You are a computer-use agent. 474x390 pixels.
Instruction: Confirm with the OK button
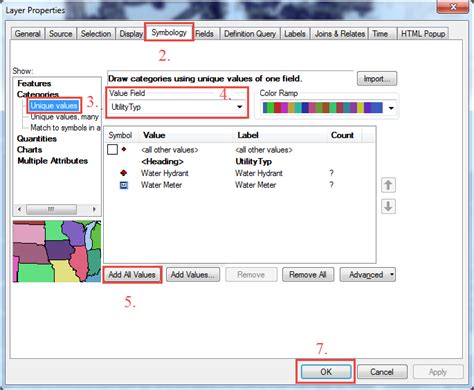[x=326, y=372]
